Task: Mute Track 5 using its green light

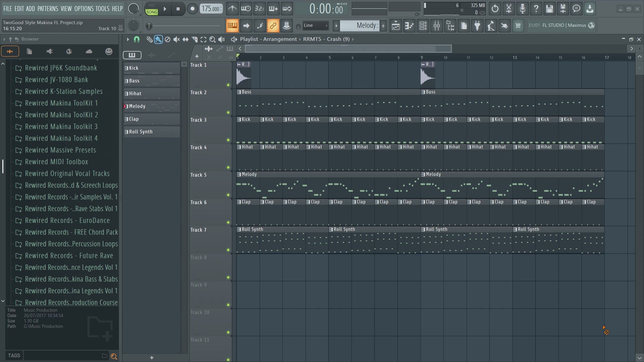Action: tap(228, 195)
